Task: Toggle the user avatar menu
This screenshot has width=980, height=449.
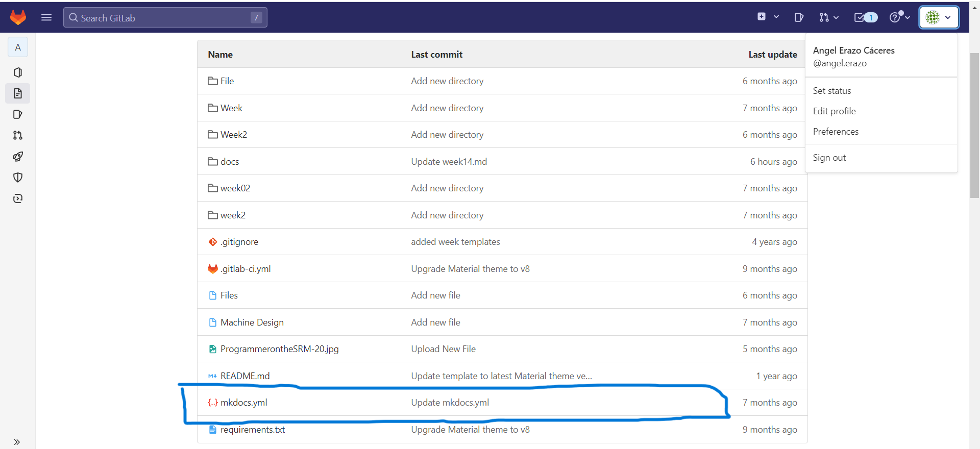Action: tap(939, 17)
